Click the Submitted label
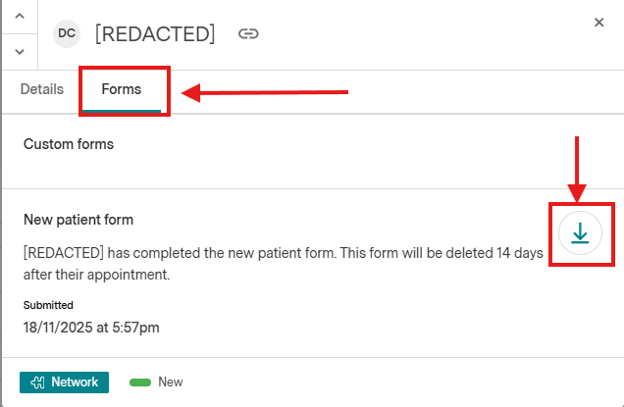Viewport: 624px width, 407px height. [x=48, y=305]
